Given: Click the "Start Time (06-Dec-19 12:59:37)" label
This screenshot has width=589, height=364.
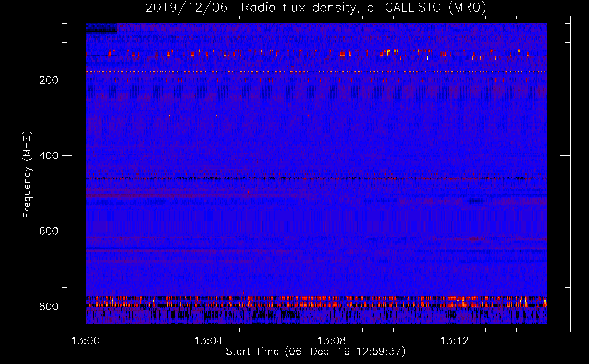Looking at the screenshot, I should click(316, 352).
